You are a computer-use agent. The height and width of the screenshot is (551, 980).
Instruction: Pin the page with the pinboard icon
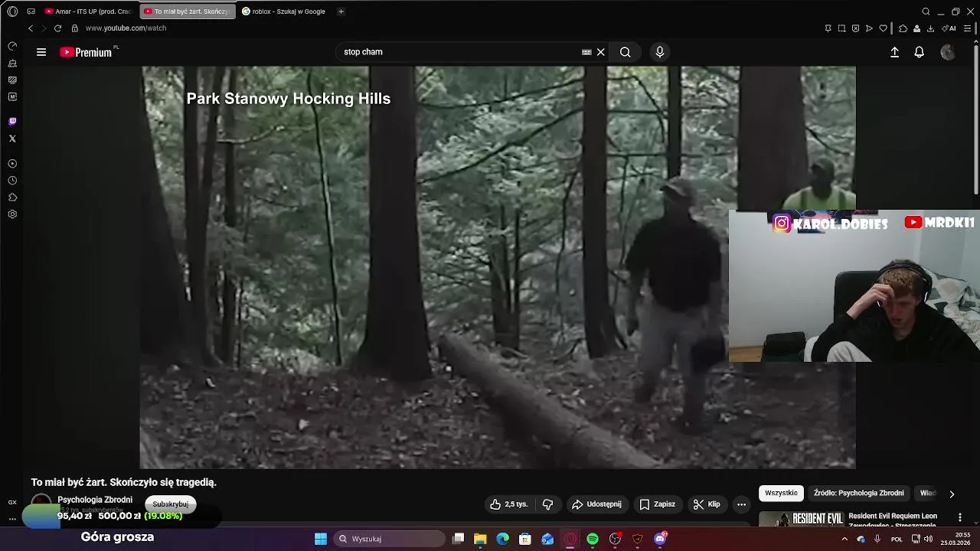pyautogui.click(x=828, y=28)
